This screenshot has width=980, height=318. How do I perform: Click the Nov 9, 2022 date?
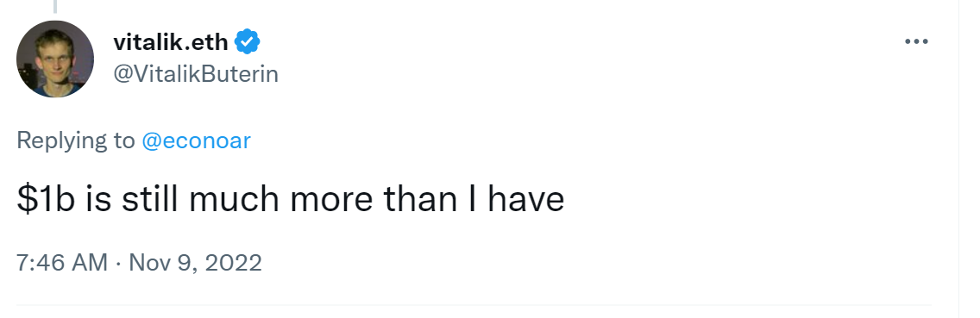point(195,262)
